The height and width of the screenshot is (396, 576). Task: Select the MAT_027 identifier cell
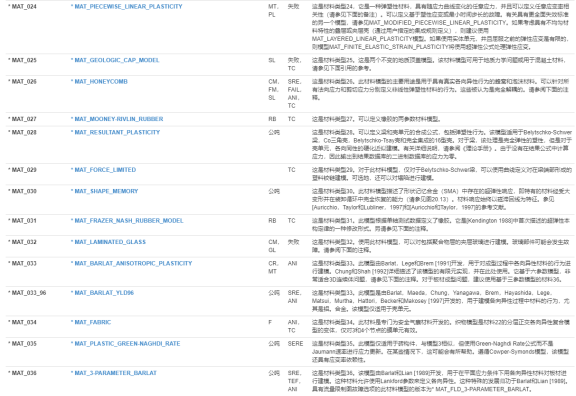click(22, 119)
